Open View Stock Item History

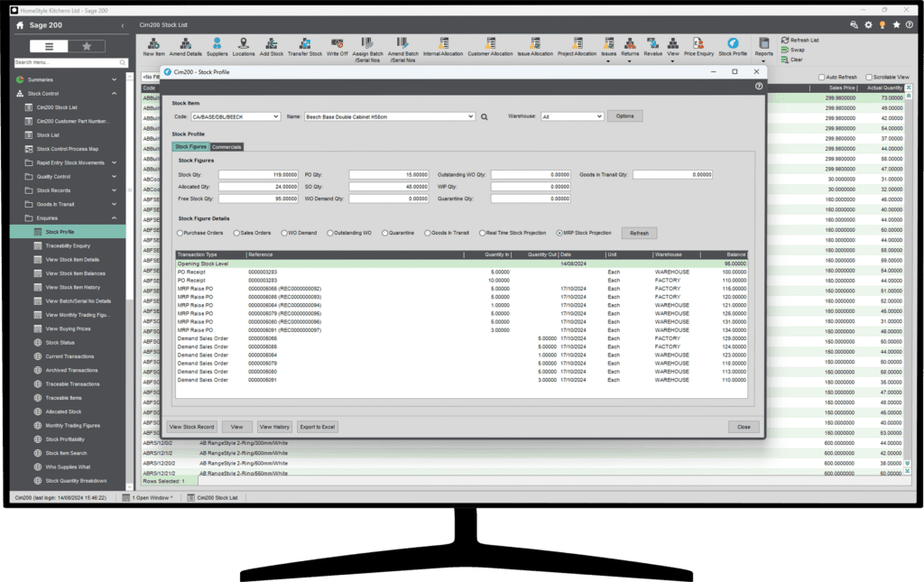[x=73, y=288]
